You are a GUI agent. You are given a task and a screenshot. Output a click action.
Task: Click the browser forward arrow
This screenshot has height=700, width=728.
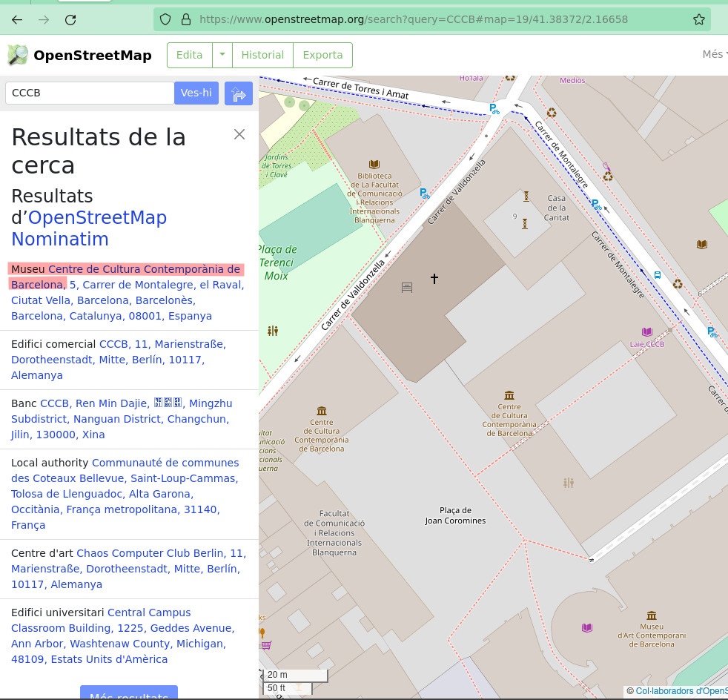(44, 19)
